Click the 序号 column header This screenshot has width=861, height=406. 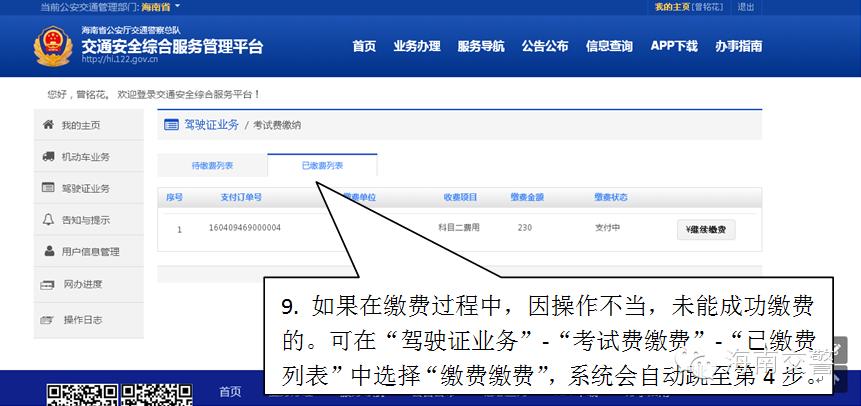(x=174, y=197)
